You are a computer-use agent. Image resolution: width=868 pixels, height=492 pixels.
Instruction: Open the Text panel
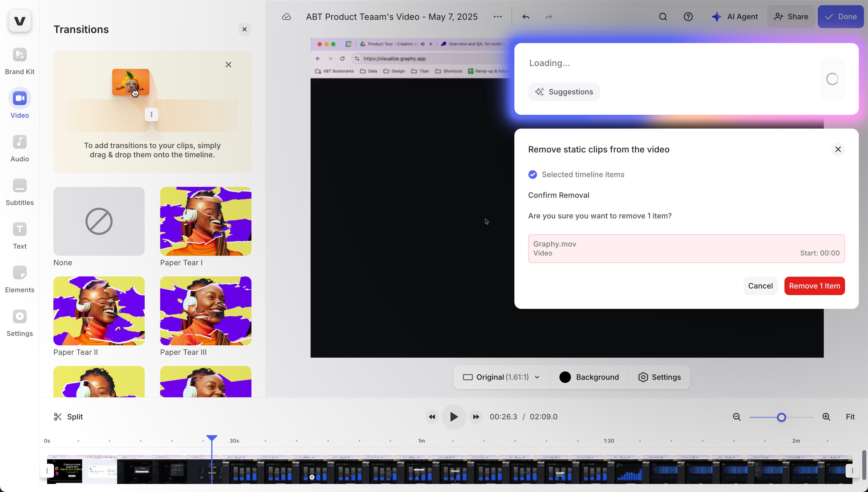click(20, 236)
